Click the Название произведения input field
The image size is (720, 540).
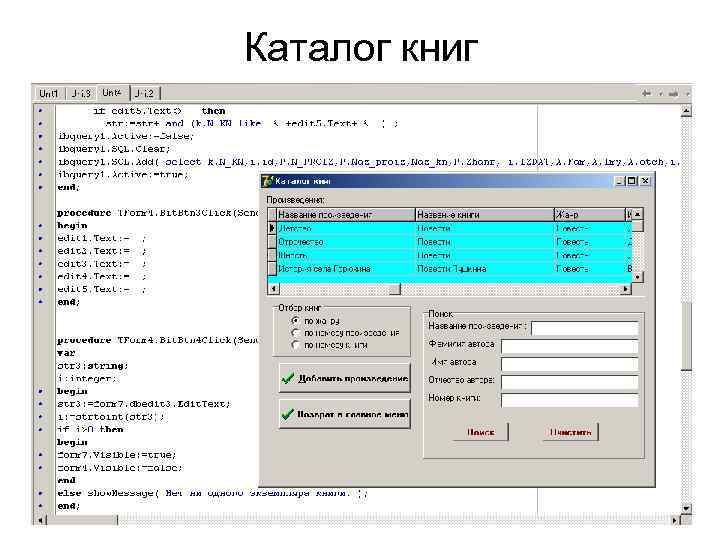coord(585,328)
